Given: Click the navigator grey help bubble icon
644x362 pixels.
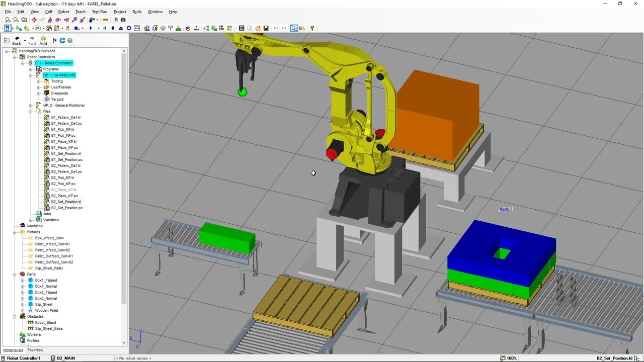Looking at the screenshot, I should point(70,41).
